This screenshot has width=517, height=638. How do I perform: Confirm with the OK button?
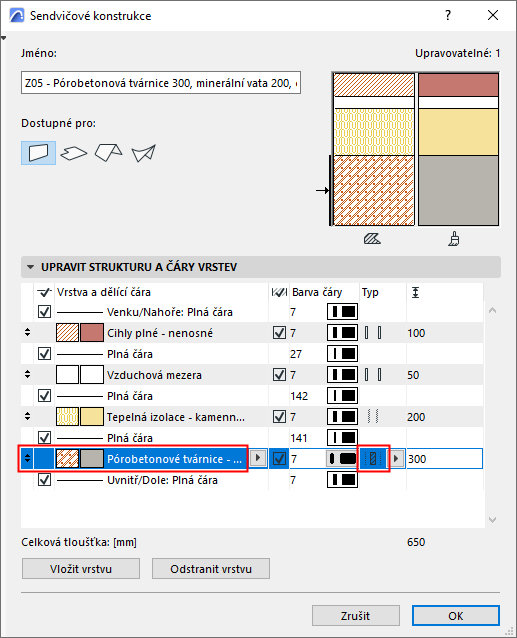pos(456,616)
